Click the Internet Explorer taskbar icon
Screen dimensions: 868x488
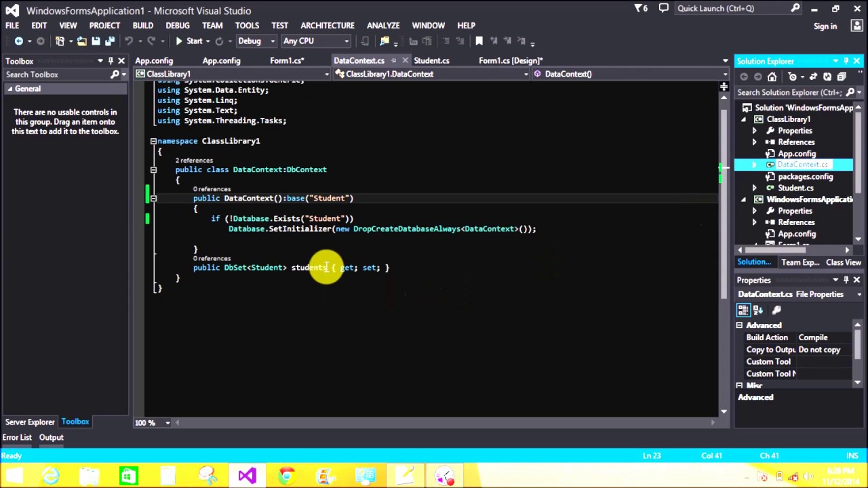coord(50,476)
